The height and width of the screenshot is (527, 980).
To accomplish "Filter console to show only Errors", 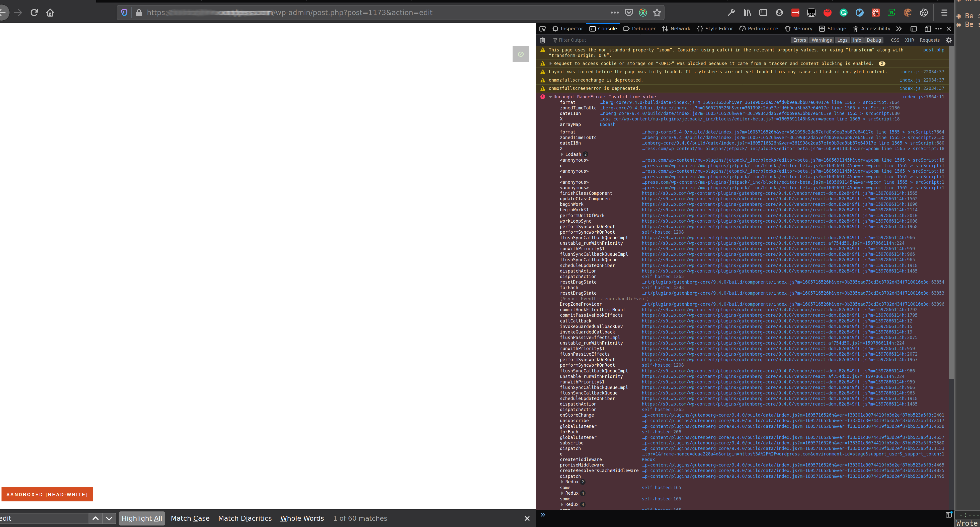I will [x=799, y=40].
